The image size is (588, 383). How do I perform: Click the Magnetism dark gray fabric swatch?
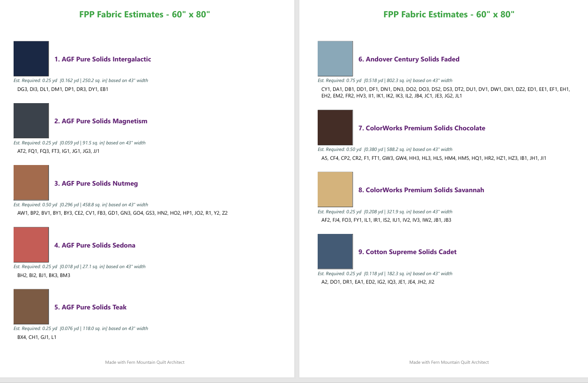(x=31, y=121)
